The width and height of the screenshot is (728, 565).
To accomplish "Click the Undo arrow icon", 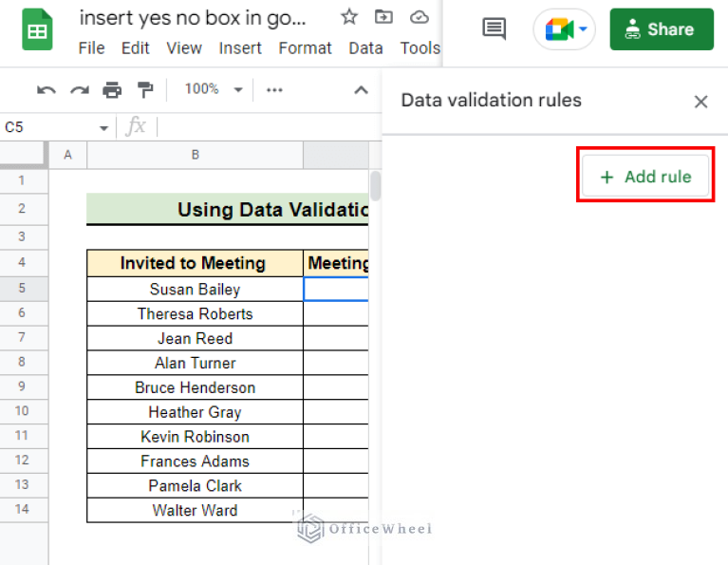I will [x=46, y=90].
